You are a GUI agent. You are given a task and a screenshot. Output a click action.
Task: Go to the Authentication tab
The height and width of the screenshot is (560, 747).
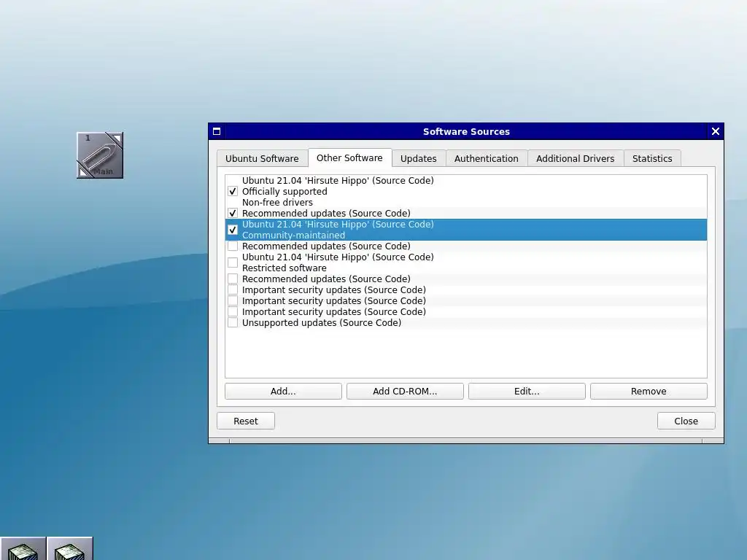click(x=486, y=158)
